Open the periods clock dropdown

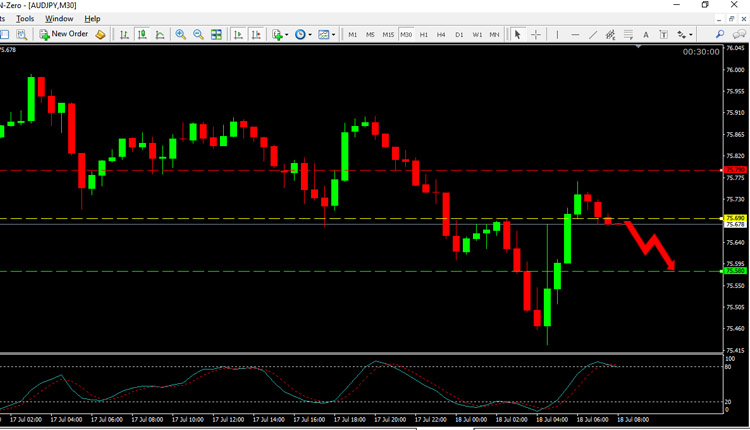(303, 34)
